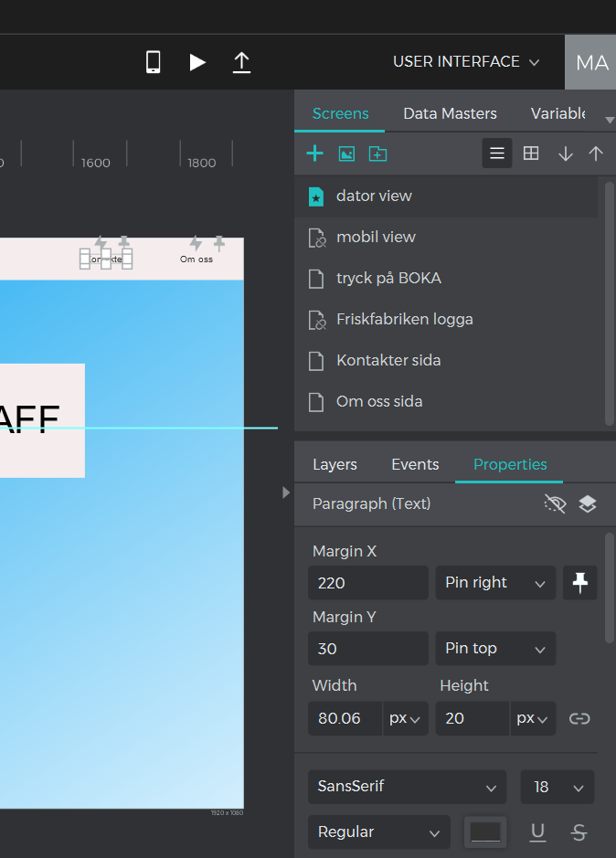The height and width of the screenshot is (858, 616).
Task: Add a new screen with plus icon
Action: click(x=314, y=154)
